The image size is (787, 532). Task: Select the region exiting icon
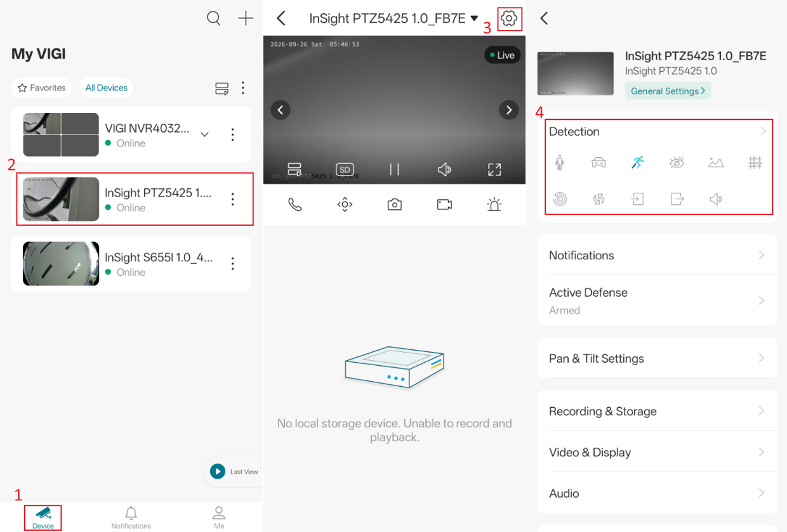tap(677, 199)
